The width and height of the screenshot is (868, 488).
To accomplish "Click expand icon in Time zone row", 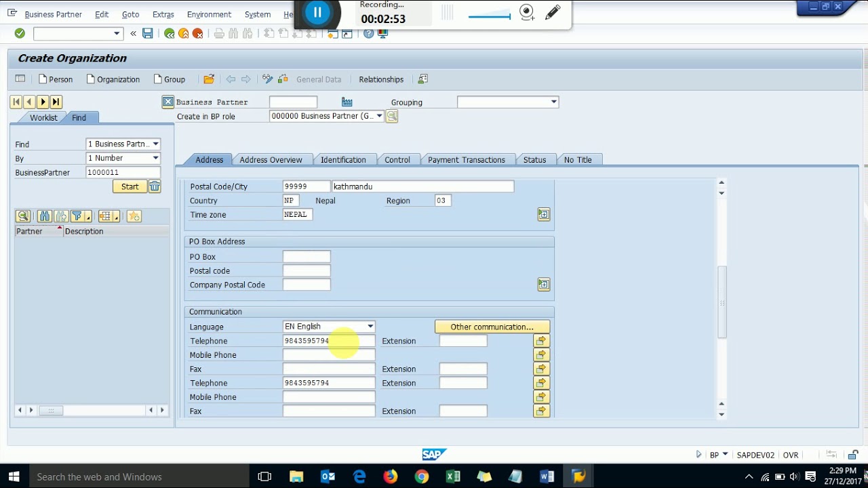I will click(x=544, y=214).
